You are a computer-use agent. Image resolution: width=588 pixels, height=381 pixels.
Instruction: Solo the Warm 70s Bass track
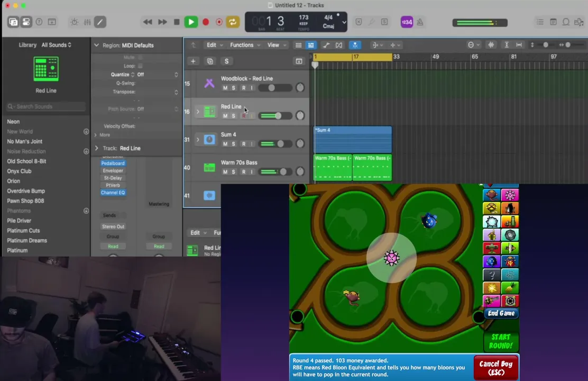coord(233,172)
